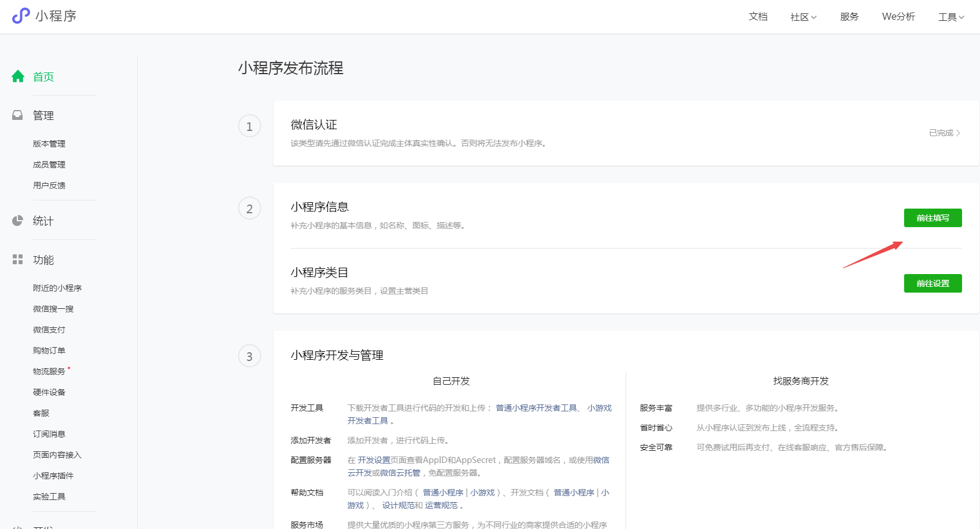This screenshot has height=529, width=980.
Task: Open 客服 in sidebar
Action: 41,413
